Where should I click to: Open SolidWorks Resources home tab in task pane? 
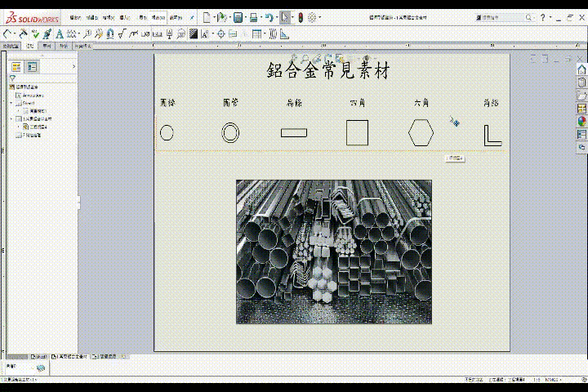click(x=581, y=71)
